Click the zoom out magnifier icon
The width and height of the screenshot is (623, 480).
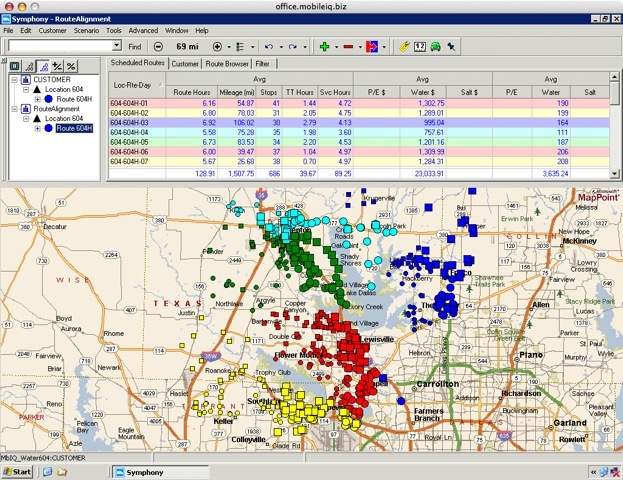[158, 46]
